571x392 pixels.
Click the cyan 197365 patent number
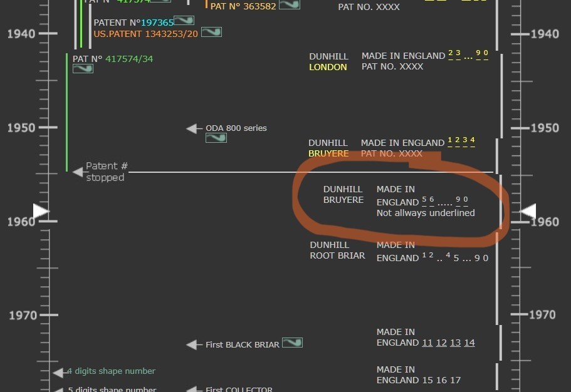157,23
